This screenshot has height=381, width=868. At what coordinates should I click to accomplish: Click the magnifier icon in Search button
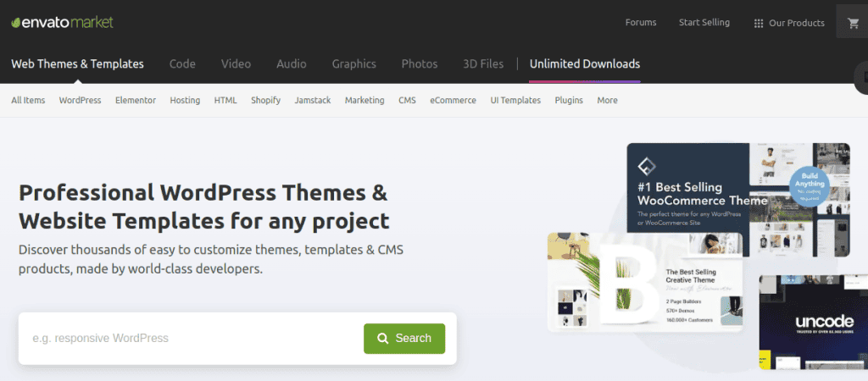coord(383,339)
